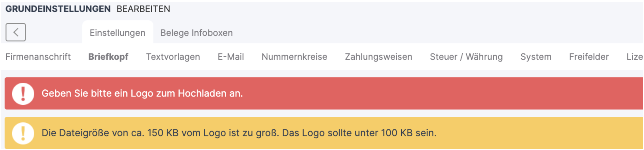
Task: Open the Briefkopf settings tab
Action: click(x=108, y=57)
